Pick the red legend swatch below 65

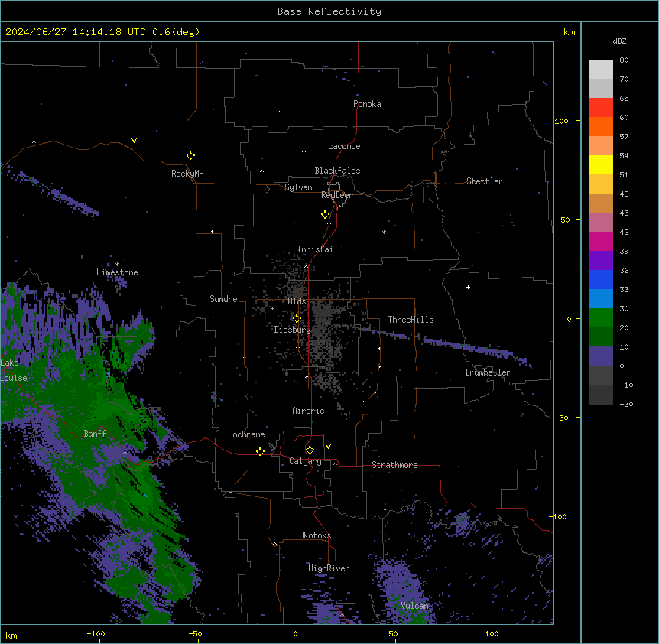(x=601, y=108)
